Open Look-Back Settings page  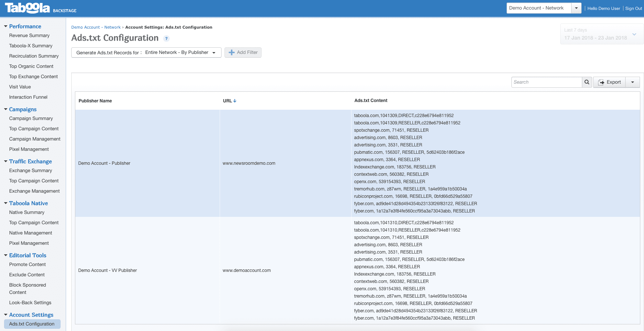pyautogui.click(x=30, y=303)
